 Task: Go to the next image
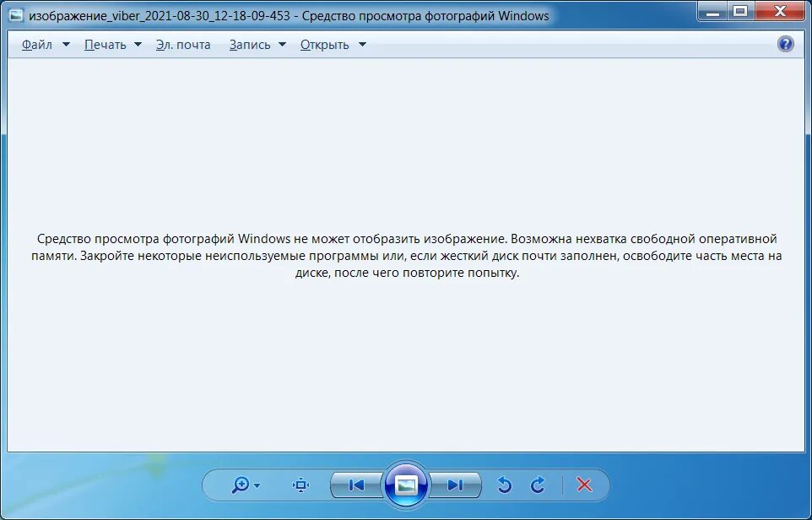(x=456, y=485)
